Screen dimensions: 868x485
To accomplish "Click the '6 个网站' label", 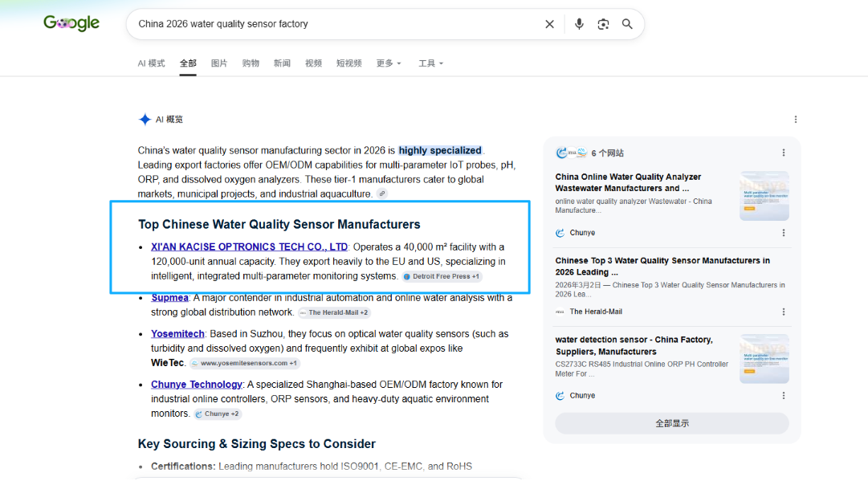I will (607, 153).
